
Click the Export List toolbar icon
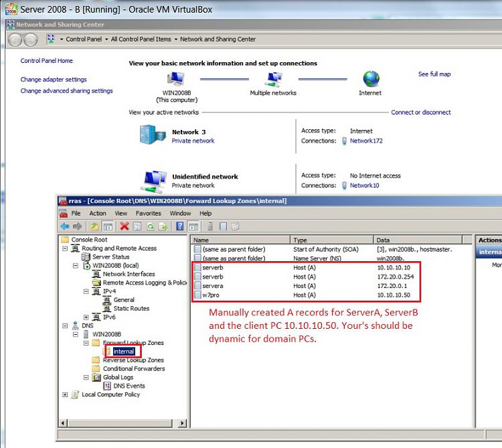(x=163, y=226)
